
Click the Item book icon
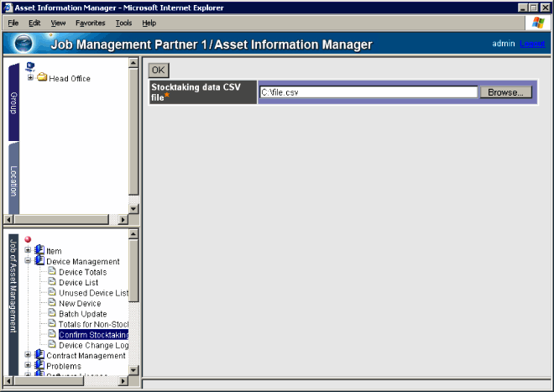pos(39,249)
